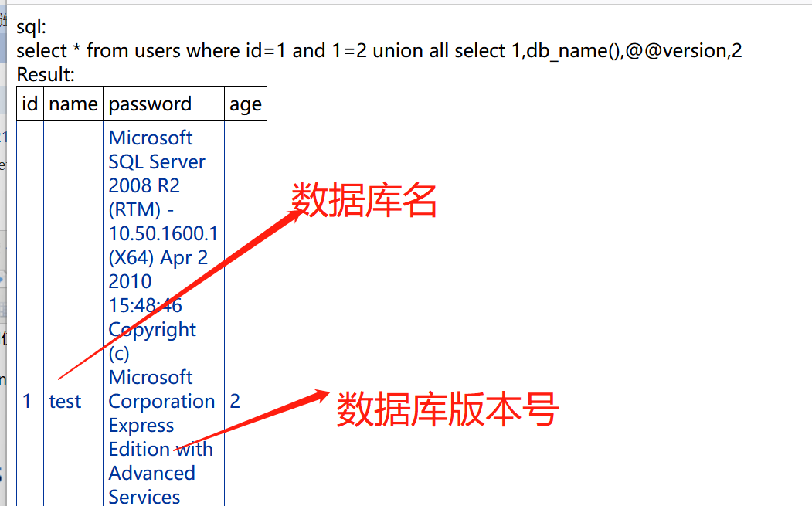Click the id cell value '1'
The image size is (812, 506).
coord(27,402)
